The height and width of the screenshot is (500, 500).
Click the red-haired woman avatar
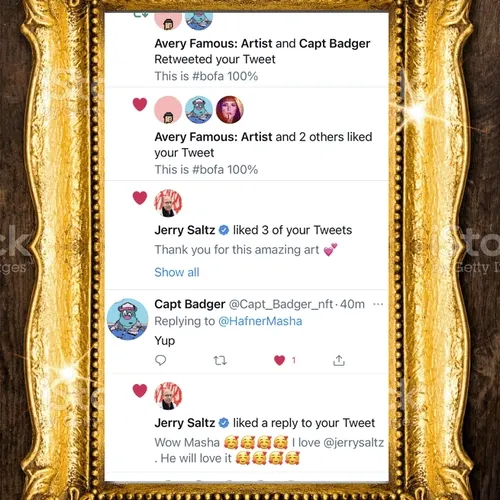[230, 110]
